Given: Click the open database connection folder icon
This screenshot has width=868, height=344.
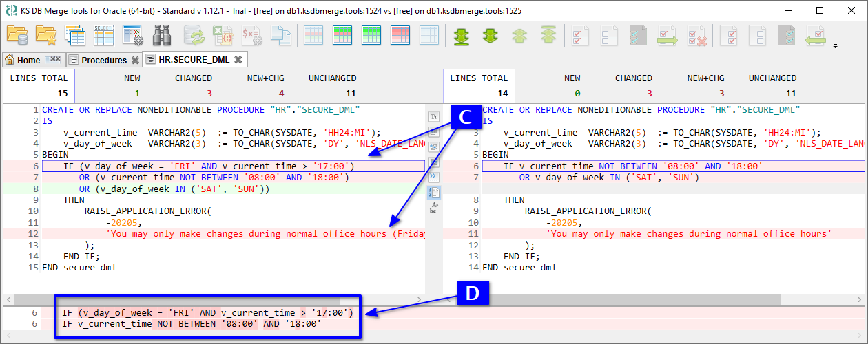Looking at the screenshot, I should (x=17, y=35).
